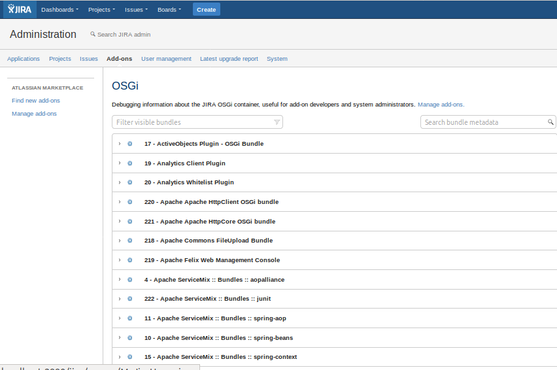
Task: Open the Latest upgrade report tab
Action: click(229, 59)
